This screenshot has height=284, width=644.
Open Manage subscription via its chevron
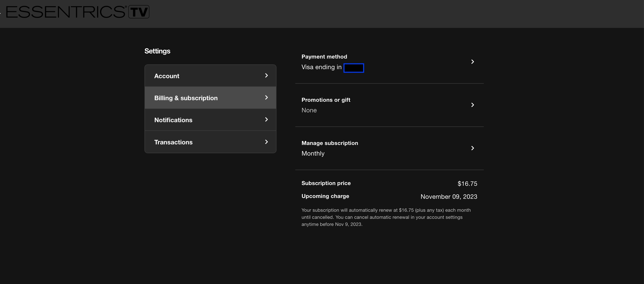click(x=472, y=148)
